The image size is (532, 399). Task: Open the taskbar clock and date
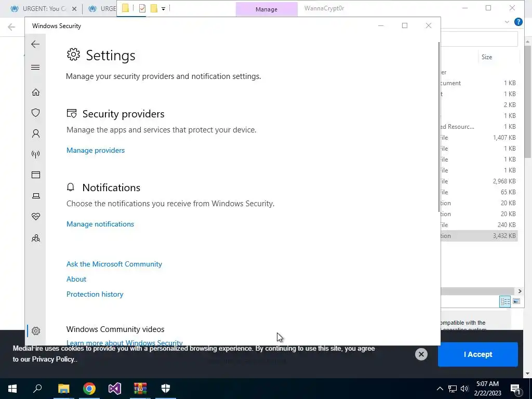point(487,389)
